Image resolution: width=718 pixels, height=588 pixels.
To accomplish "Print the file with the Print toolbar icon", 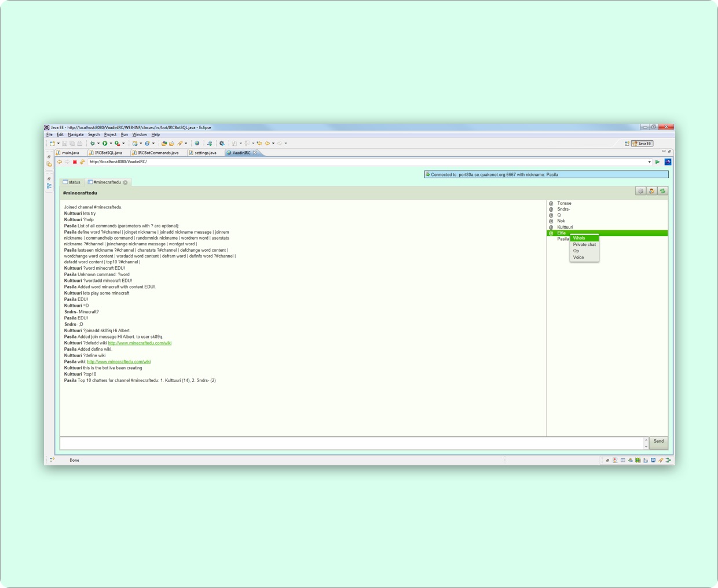I will tap(79, 144).
